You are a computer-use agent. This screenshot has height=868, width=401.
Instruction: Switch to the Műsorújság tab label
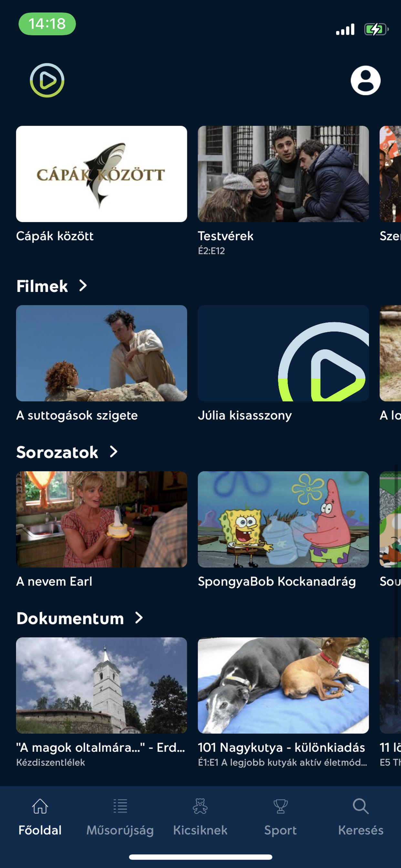tap(120, 830)
